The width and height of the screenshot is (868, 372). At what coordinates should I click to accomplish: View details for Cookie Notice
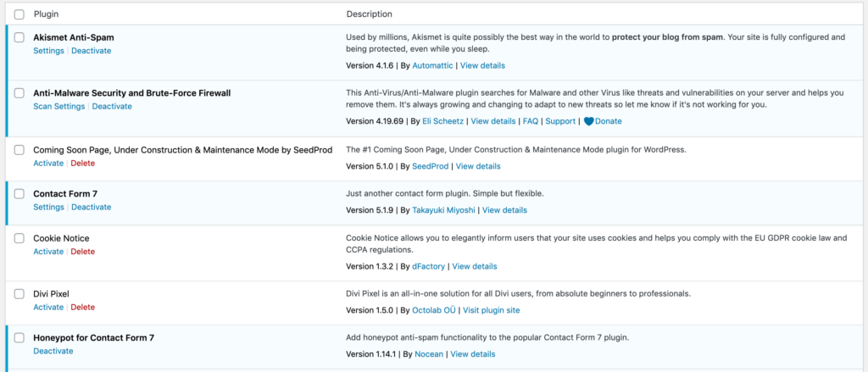475,266
